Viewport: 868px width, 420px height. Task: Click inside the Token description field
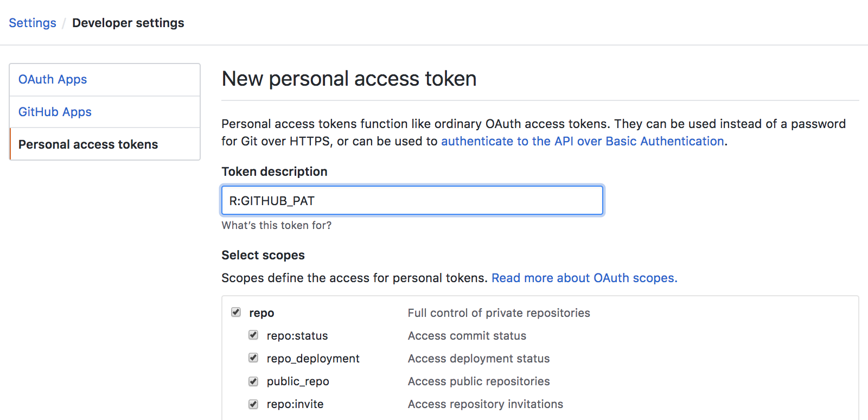[x=412, y=200]
